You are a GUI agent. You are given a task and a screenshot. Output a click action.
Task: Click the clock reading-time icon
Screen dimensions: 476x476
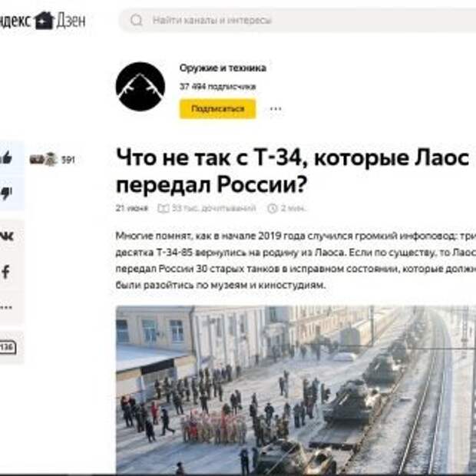click(x=273, y=208)
